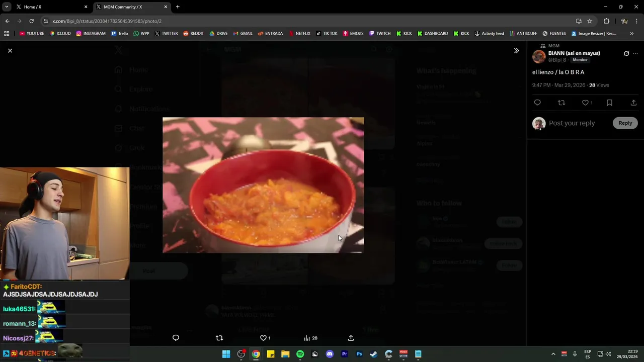Click the address bar URL
Screen dimensions: 644x362
tap(107, 21)
